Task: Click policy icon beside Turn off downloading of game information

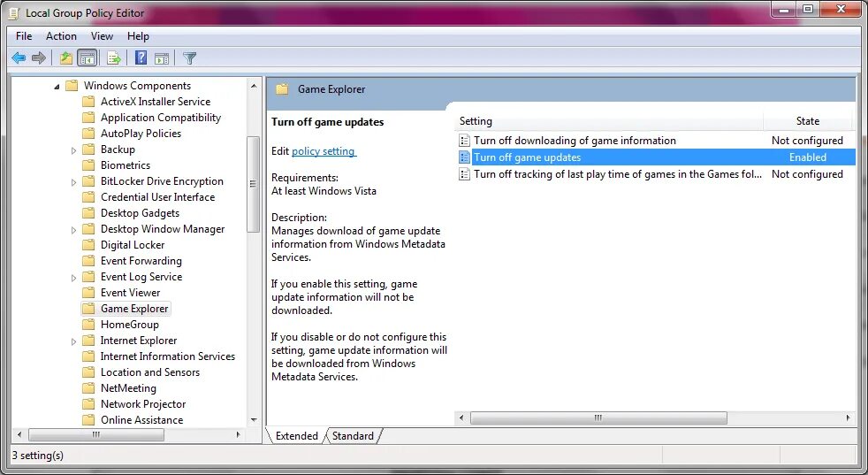Action: click(x=464, y=141)
